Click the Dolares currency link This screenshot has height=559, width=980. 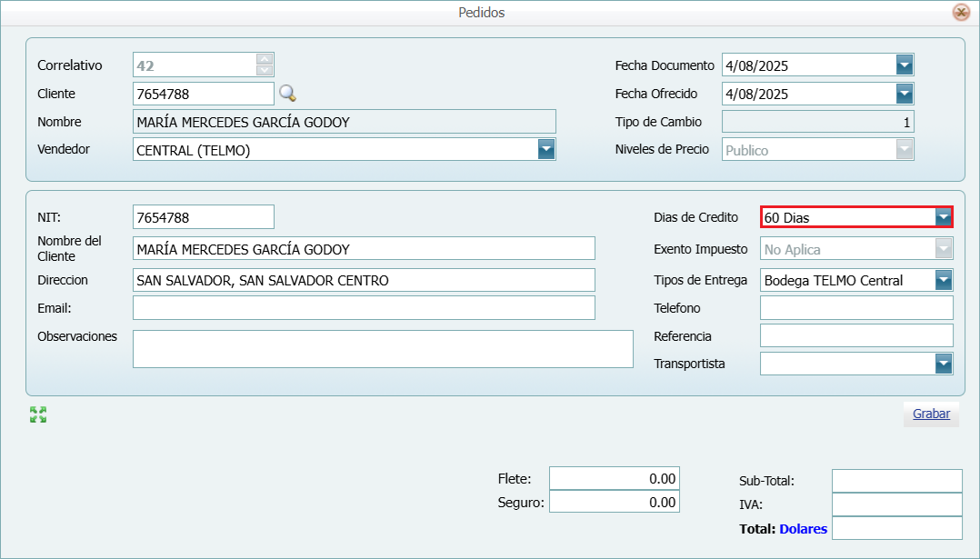pyautogui.click(x=803, y=528)
